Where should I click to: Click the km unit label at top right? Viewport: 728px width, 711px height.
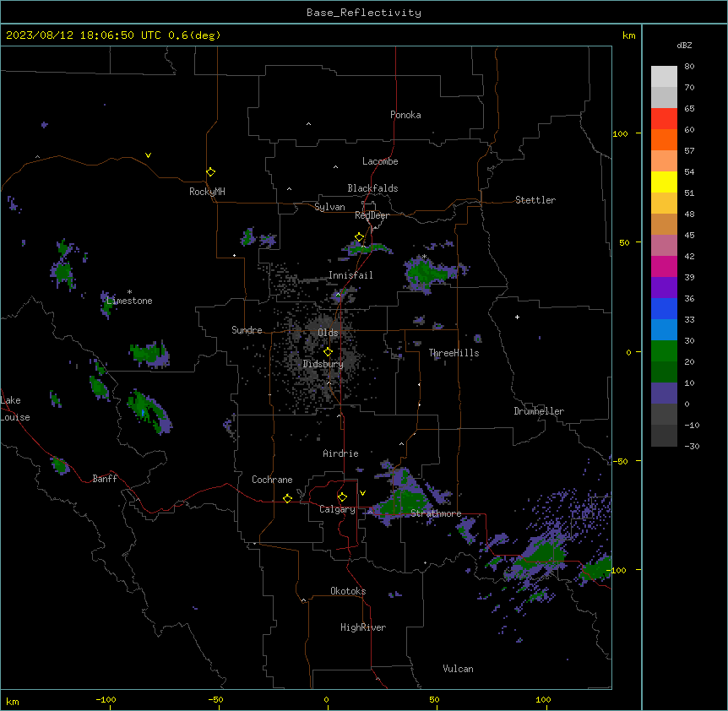pyautogui.click(x=628, y=35)
